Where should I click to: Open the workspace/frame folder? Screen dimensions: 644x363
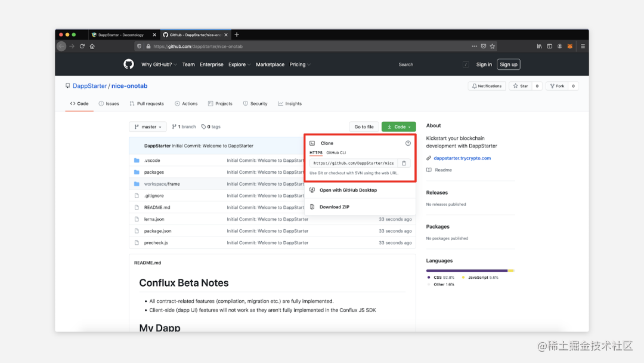[x=162, y=184]
